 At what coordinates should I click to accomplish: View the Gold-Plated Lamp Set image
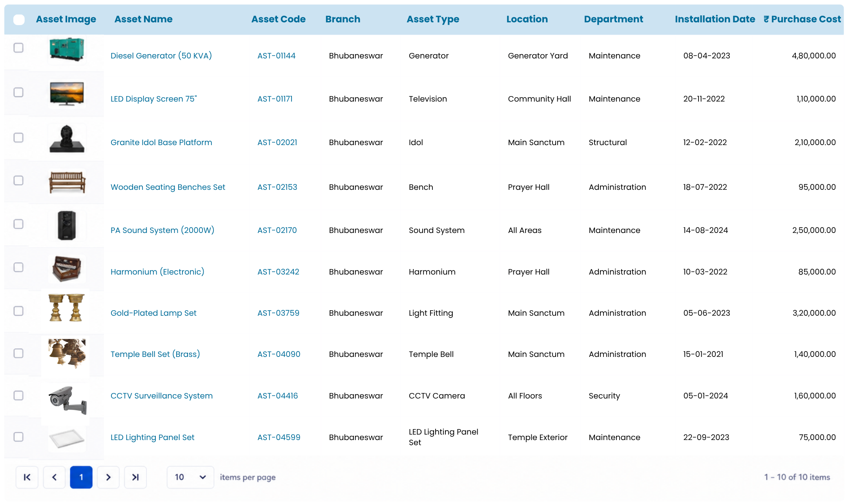[67, 308]
